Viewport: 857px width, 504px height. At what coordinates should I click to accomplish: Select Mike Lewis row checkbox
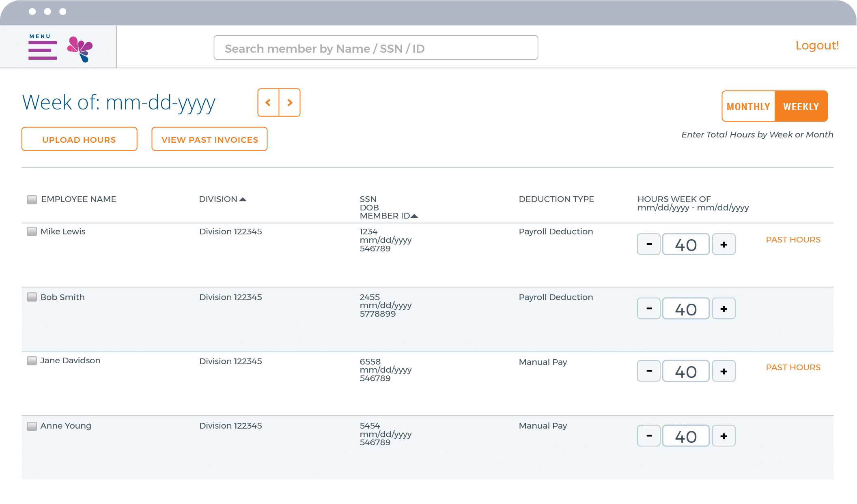point(32,232)
